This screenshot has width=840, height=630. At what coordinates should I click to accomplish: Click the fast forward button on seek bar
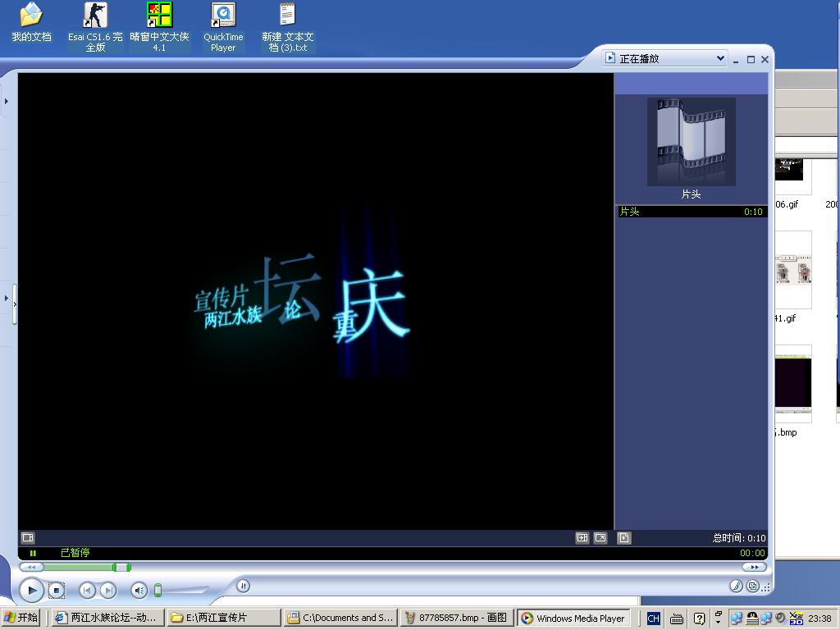[x=753, y=567]
